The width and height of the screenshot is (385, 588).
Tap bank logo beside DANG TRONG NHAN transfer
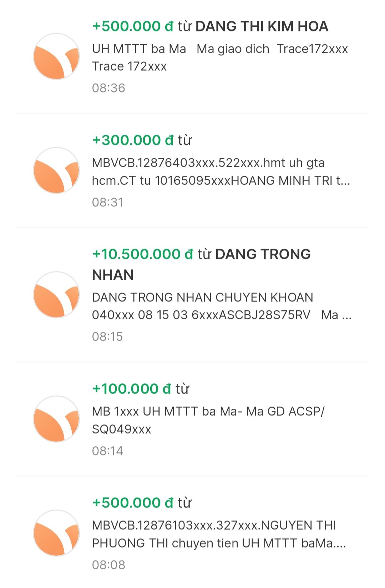tap(56, 295)
